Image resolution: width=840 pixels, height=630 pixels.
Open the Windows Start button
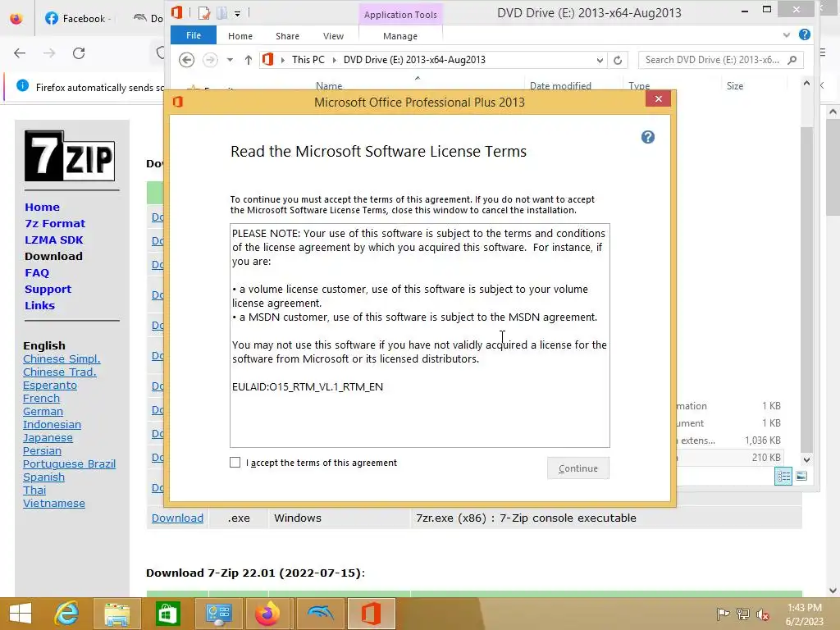[x=21, y=614]
